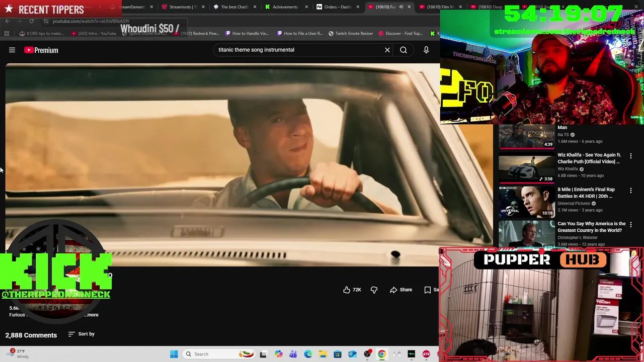
Task: Visit the Christopher L Webster channel
Action: [x=578, y=237]
